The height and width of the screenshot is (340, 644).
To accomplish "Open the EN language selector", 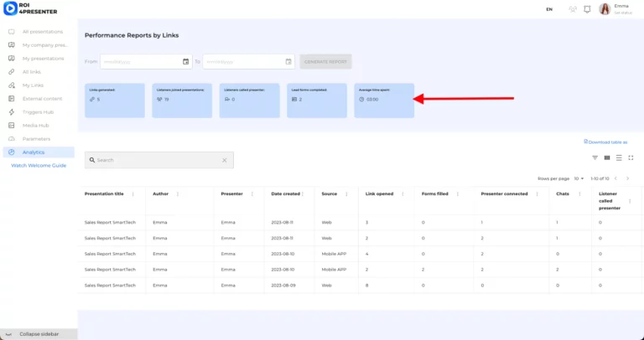I will pos(549,9).
